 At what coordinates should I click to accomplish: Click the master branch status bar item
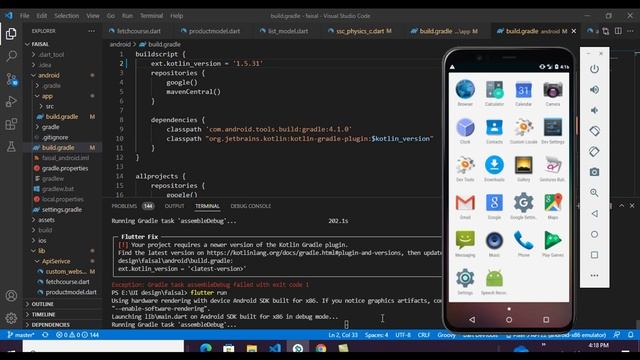point(21,335)
